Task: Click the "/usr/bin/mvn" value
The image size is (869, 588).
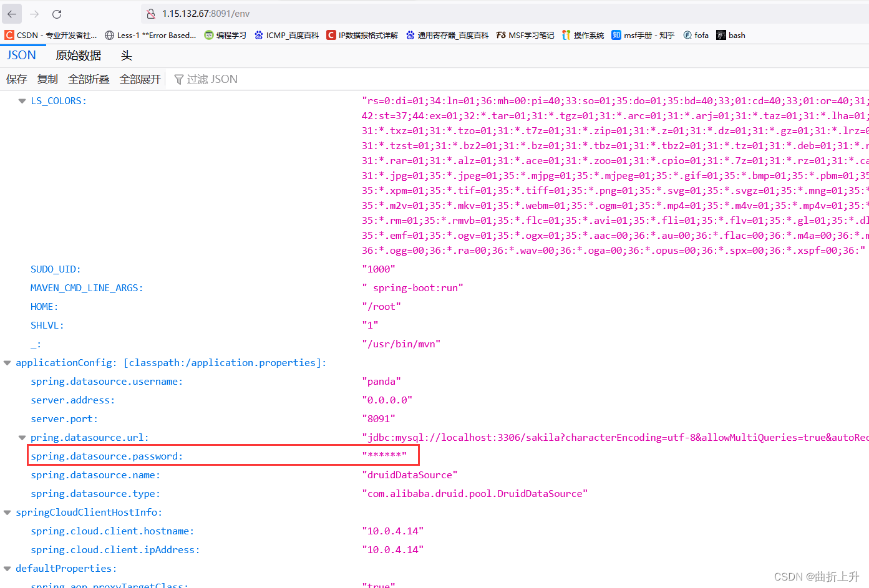Action: pyautogui.click(x=401, y=344)
